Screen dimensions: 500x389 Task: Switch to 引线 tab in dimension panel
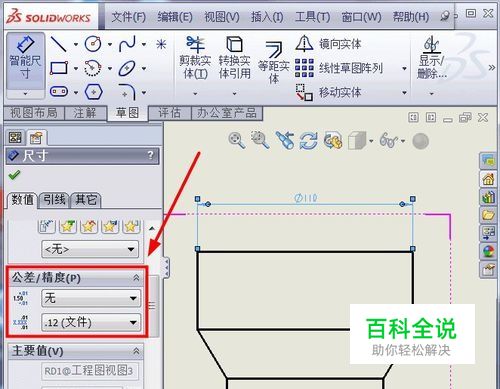coord(54,200)
